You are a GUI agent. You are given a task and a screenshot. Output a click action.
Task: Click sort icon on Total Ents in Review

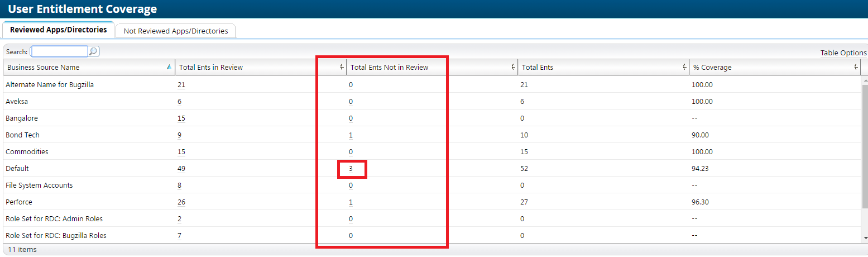point(342,67)
